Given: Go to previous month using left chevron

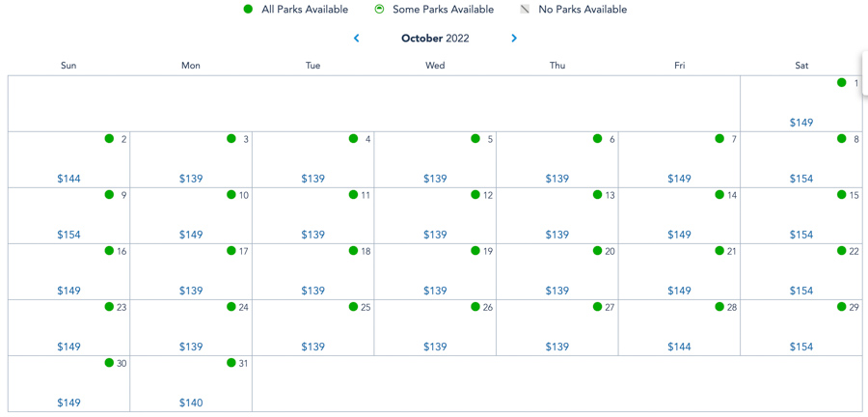Looking at the screenshot, I should pos(357,39).
